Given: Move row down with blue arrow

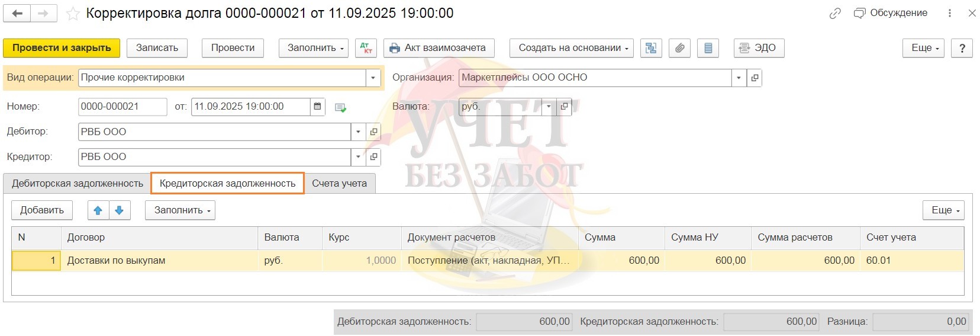Looking at the screenshot, I should [x=119, y=210].
